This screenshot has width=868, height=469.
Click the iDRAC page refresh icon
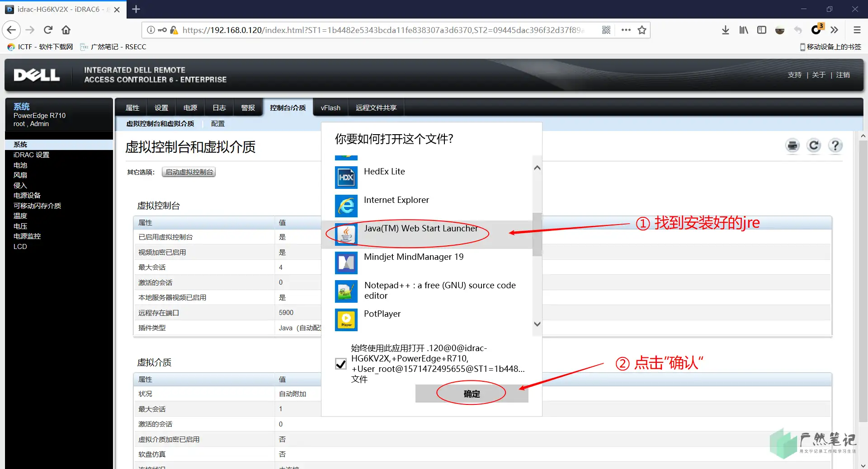pyautogui.click(x=814, y=145)
